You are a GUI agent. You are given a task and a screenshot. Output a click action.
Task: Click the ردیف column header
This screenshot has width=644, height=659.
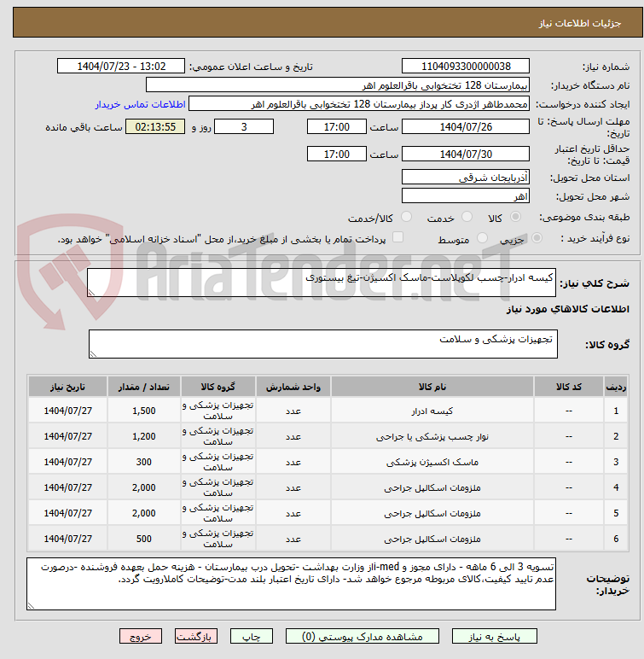click(x=616, y=387)
